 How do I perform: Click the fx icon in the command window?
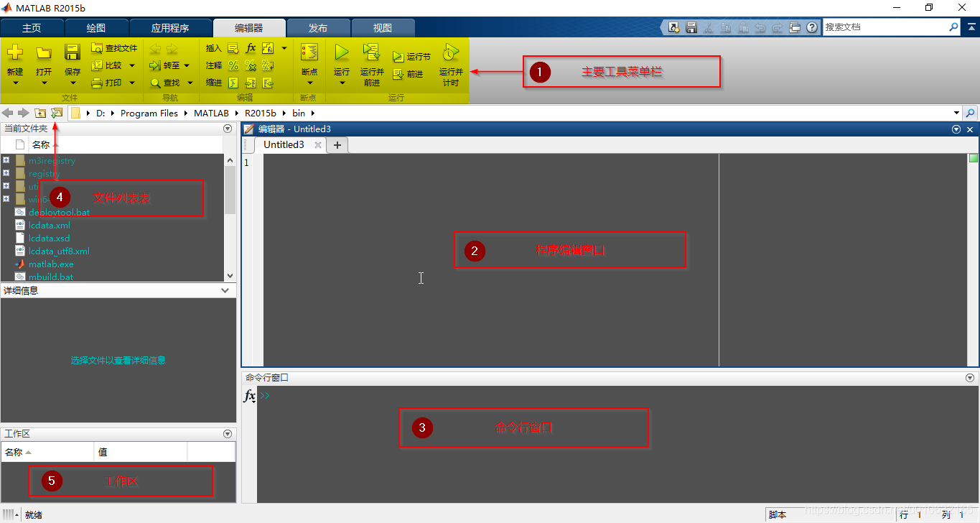249,396
